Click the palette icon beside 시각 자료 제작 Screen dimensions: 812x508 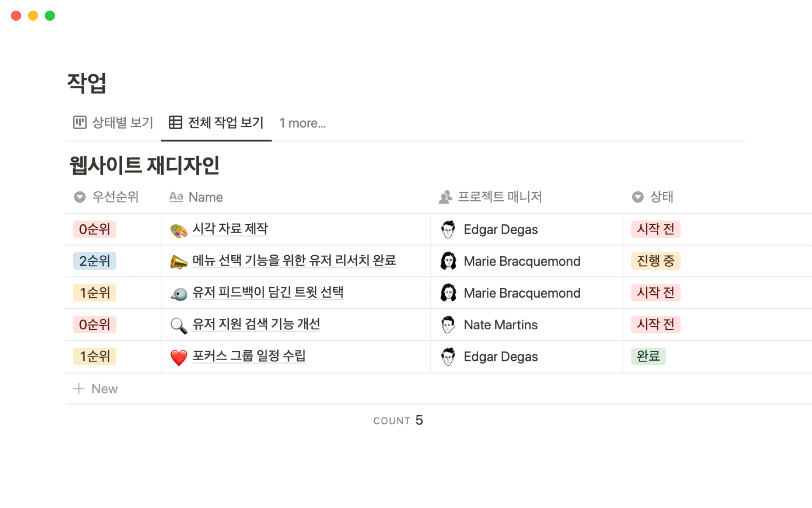[178, 230]
